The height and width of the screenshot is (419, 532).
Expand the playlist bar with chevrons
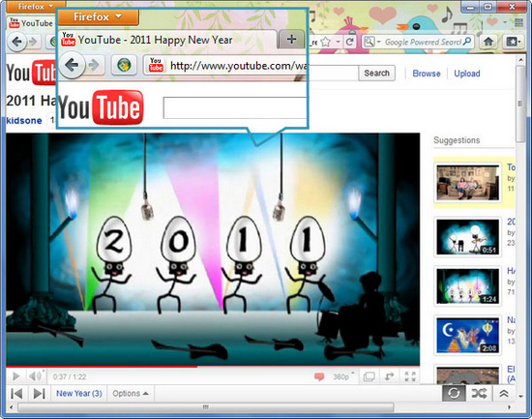click(x=504, y=394)
